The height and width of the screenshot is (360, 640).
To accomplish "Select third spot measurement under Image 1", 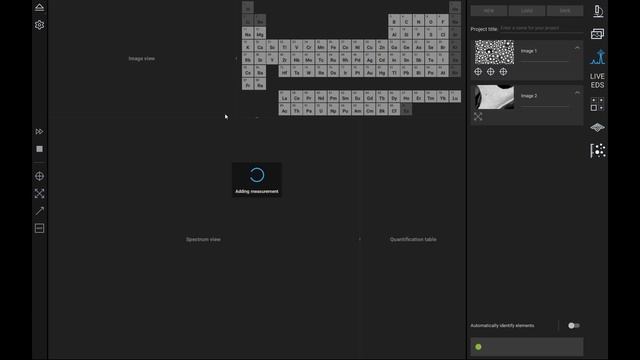I will 503,72.
